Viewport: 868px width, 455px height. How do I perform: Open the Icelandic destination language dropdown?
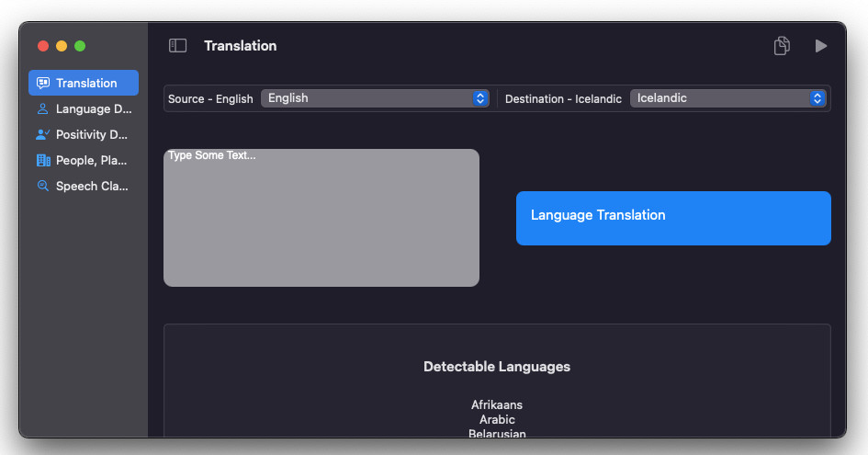(728, 98)
